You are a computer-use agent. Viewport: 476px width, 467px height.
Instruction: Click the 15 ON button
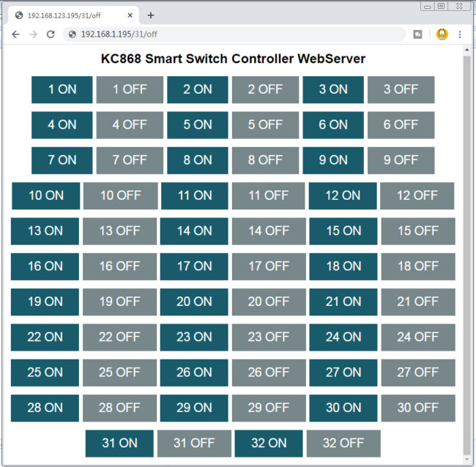343,231
